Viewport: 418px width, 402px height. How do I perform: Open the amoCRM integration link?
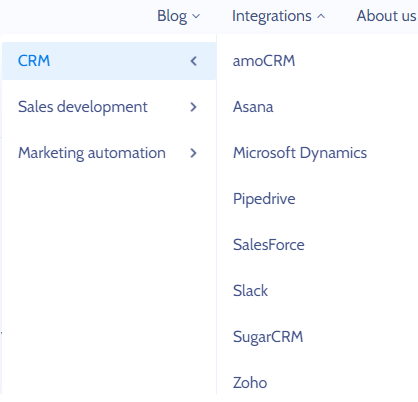pyautogui.click(x=264, y=61)
